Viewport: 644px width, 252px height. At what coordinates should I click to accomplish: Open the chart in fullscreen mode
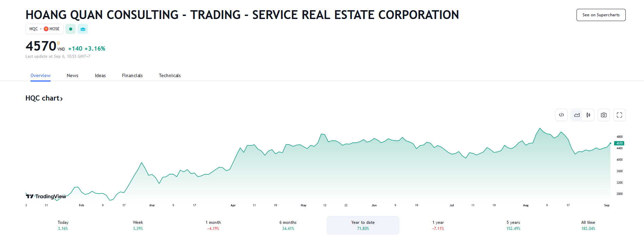tap(619, 115)
